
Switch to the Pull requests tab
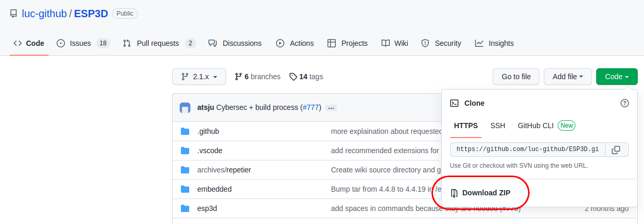point(159,43)
